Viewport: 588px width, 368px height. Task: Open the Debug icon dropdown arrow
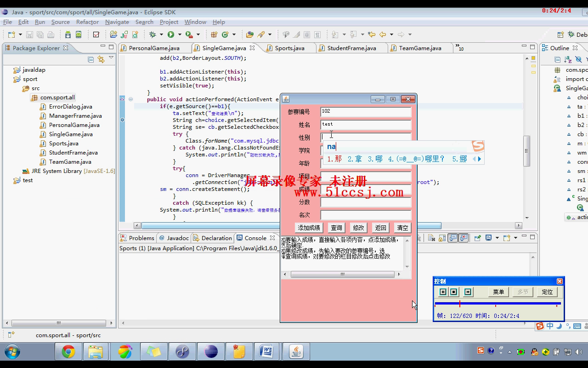click(161, 34)
